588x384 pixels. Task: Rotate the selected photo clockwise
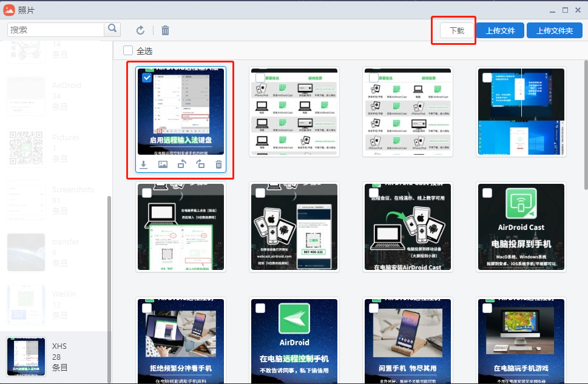200,164
